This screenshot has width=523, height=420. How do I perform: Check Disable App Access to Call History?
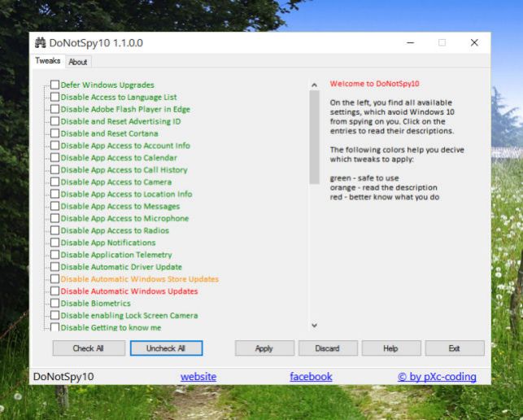(x=54, y=169)
